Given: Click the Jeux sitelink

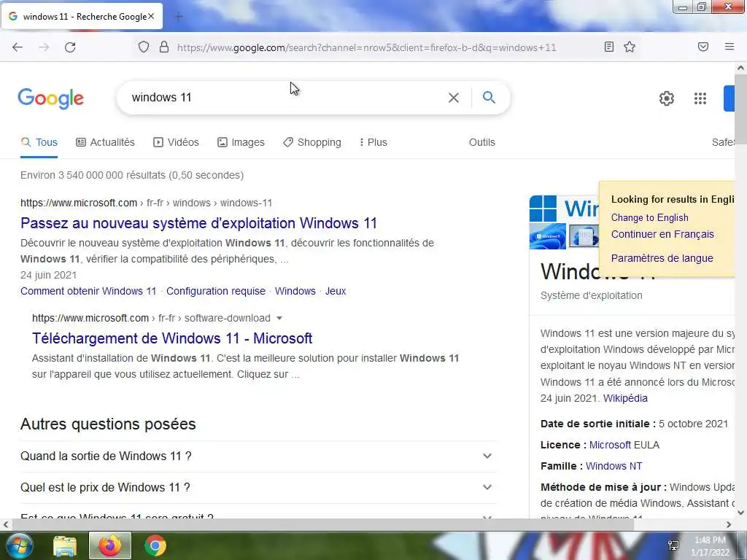Looking at the screenshot, I should click(x=336, y=291).
